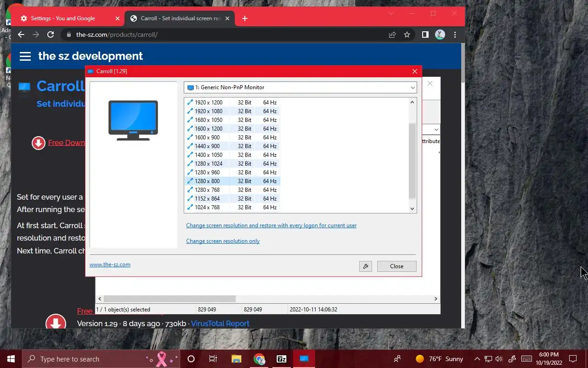
Task: Open the www.the-sz.com link in Carroll
Action: (110, 264)
